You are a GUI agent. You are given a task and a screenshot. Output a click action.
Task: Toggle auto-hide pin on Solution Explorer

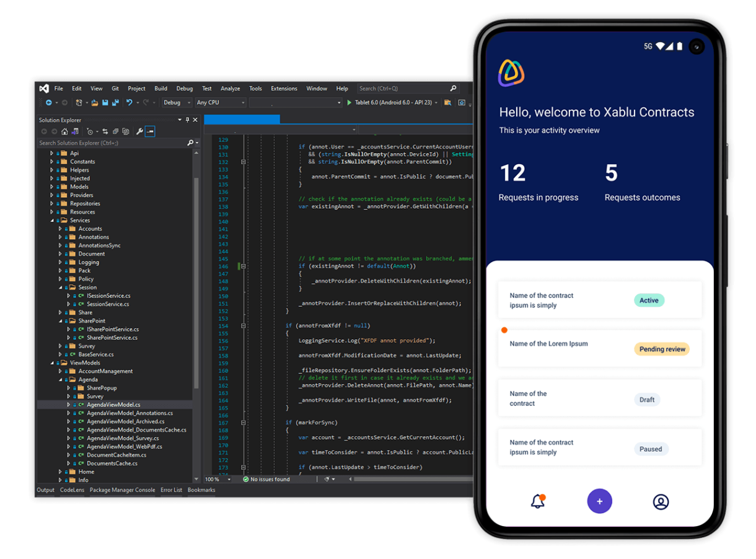click(188, 120)
